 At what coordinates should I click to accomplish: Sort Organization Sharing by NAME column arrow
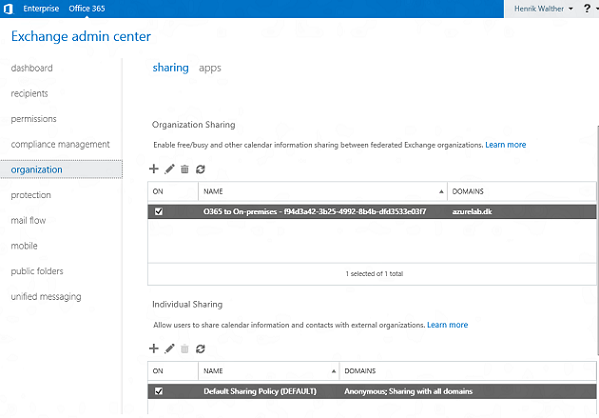click(441, 191)
